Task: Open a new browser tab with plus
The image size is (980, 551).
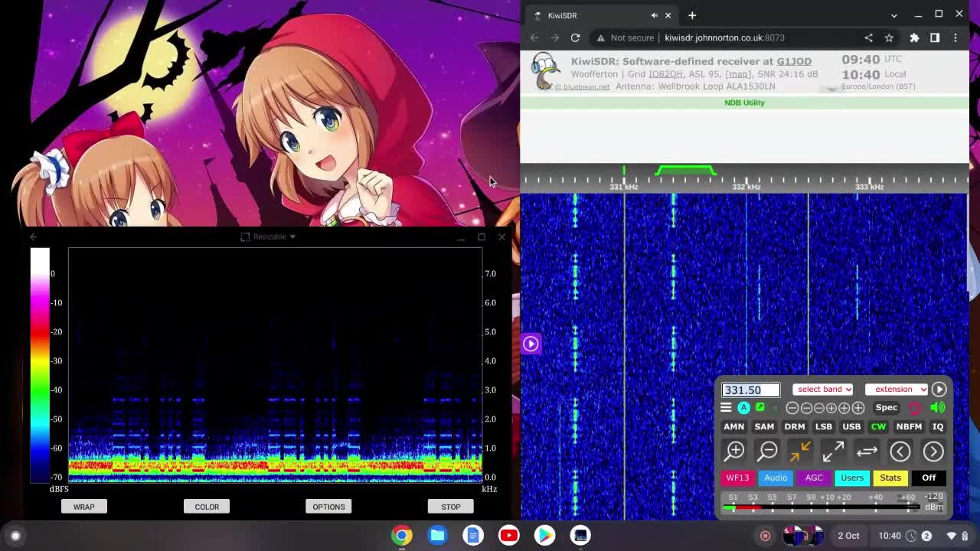Action: [x=692, y=15]
